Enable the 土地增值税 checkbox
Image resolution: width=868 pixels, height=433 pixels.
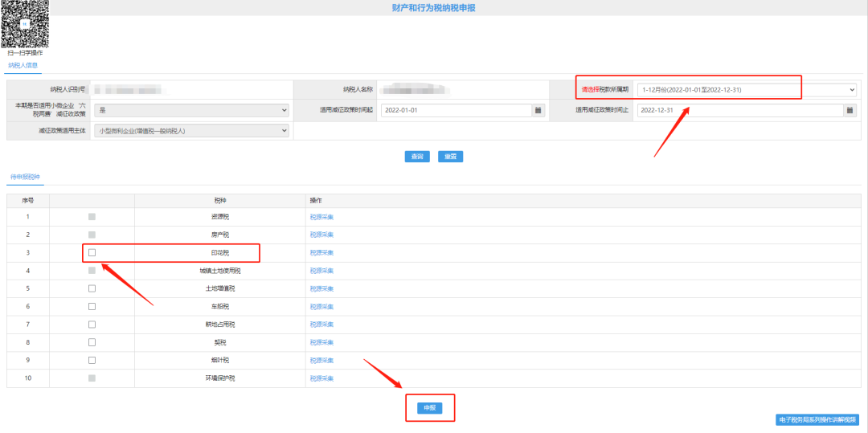click(92, 288)
